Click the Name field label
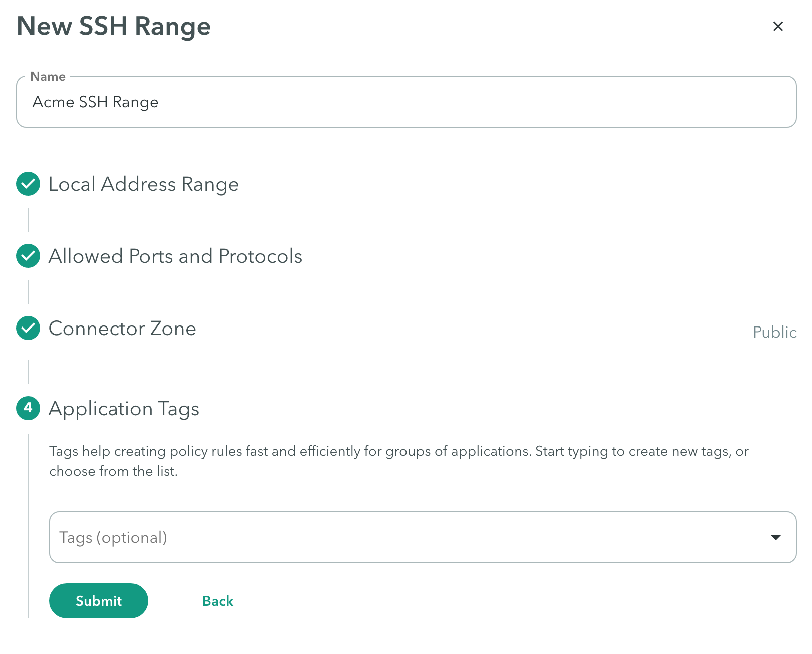812x654 pixels. click(x=48, y=77)
